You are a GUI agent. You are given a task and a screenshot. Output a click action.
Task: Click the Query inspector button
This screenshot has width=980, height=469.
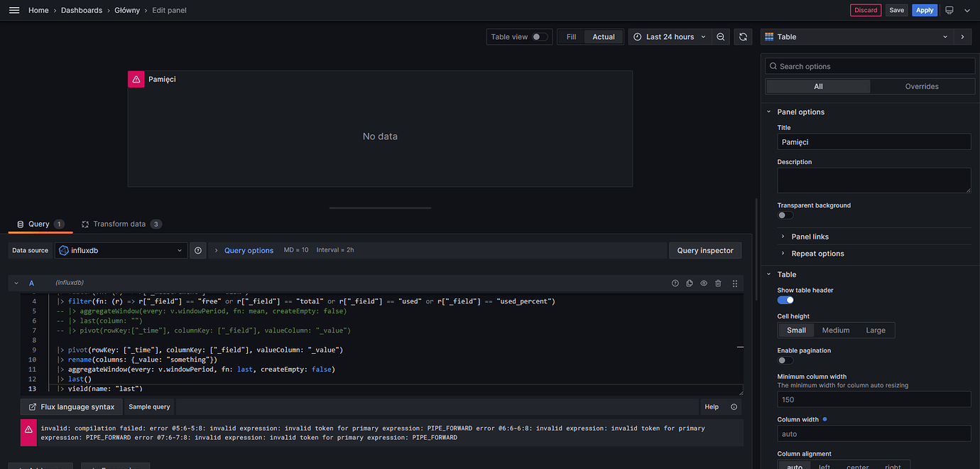coord(705,250)
